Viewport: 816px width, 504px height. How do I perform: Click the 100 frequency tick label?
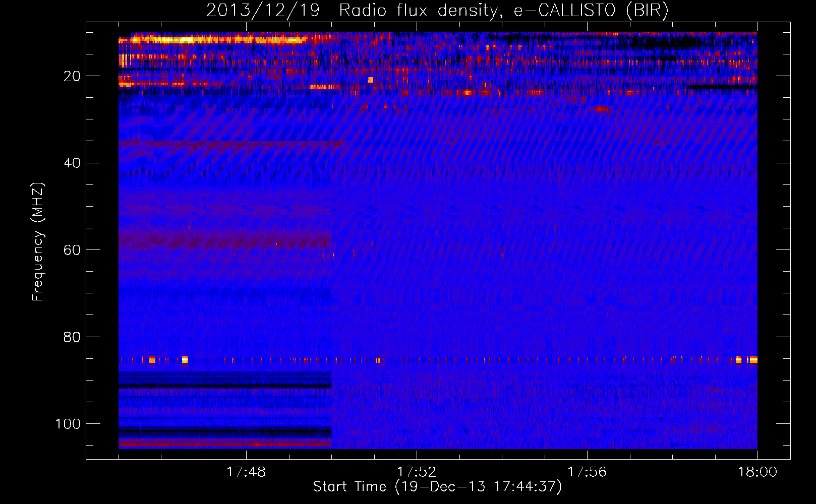[68, 424]
